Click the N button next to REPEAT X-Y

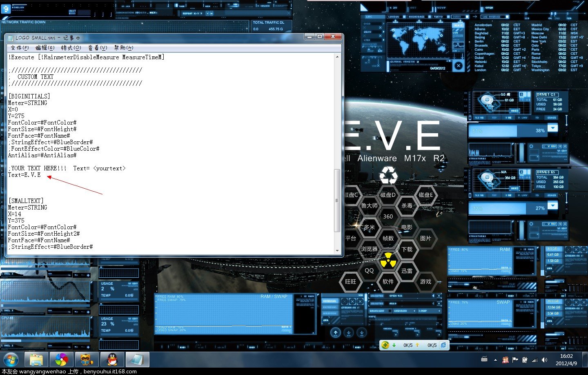pyautogui.click(x=211, y=13)
